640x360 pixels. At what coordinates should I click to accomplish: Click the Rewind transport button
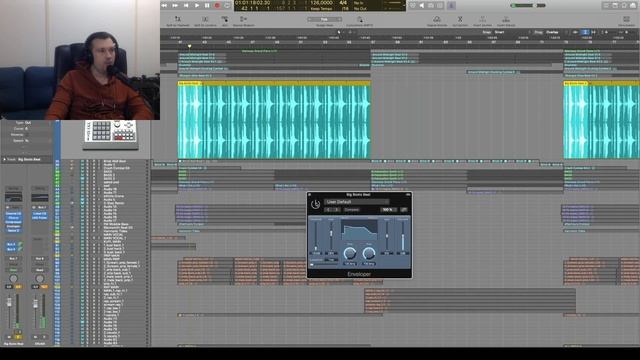click(164, 5)
